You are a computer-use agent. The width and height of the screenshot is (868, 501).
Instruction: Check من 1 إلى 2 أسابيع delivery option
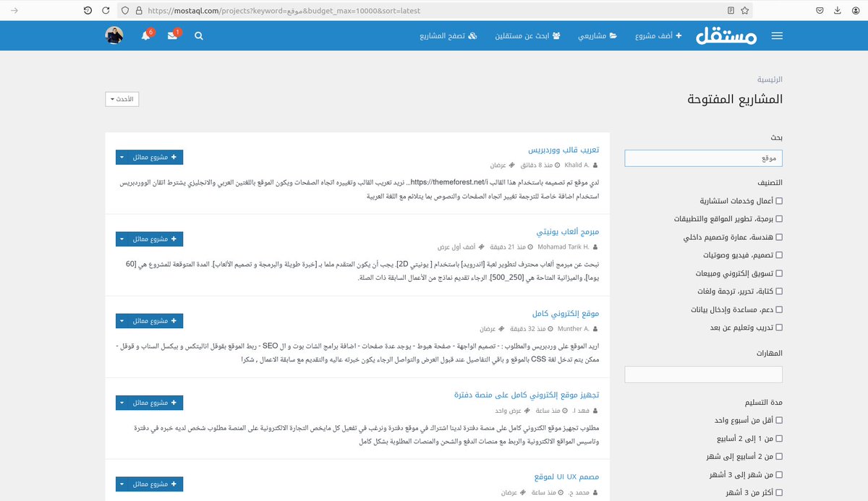click(778, 439)
